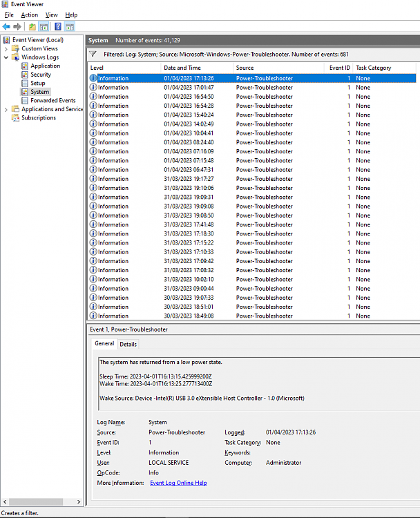Click the Forward arrow toolbar icon
The image size is (420, 518).
17,27
